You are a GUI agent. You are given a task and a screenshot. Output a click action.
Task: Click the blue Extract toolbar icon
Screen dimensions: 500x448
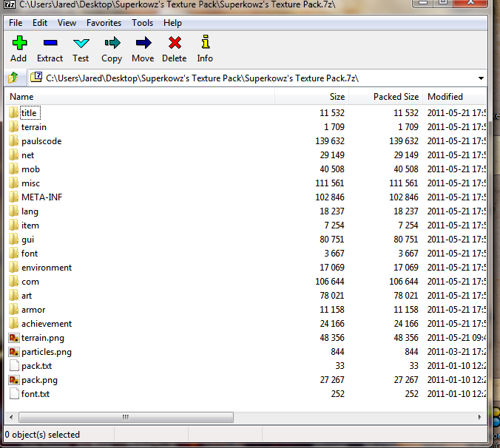click(50, 44)
